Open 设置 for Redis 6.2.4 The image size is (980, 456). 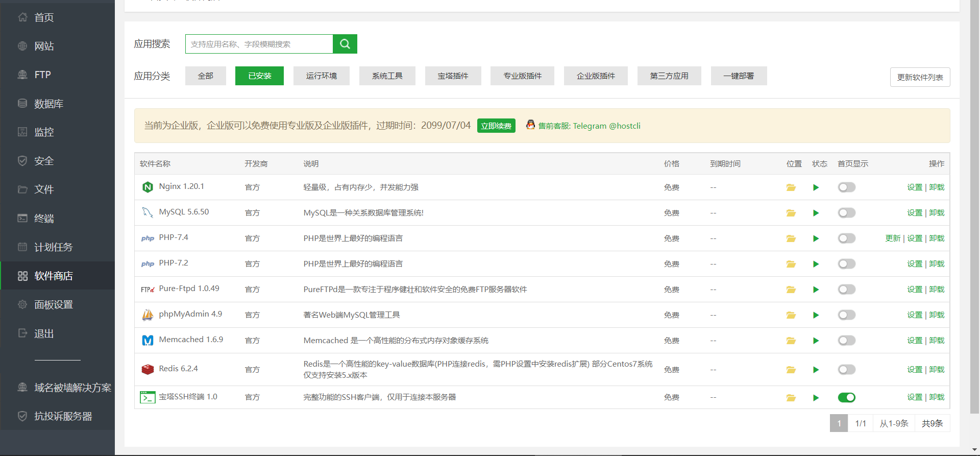coord(915,370)
